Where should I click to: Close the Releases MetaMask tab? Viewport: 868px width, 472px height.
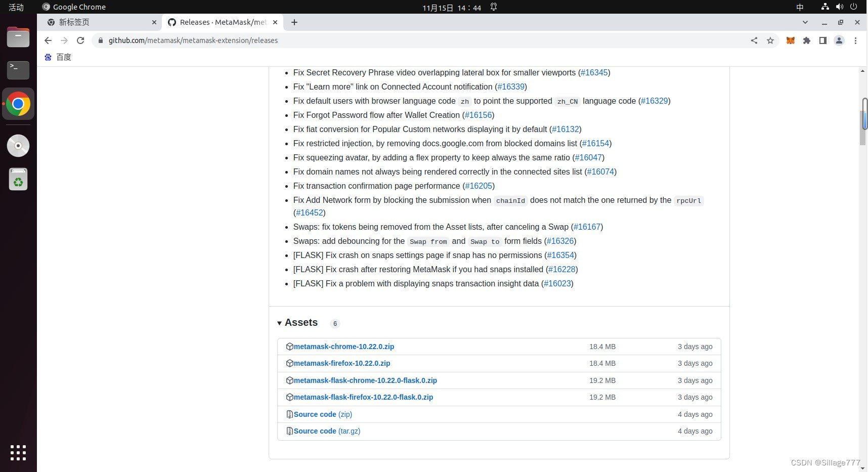pyautogui.click(x=275, y=22)
